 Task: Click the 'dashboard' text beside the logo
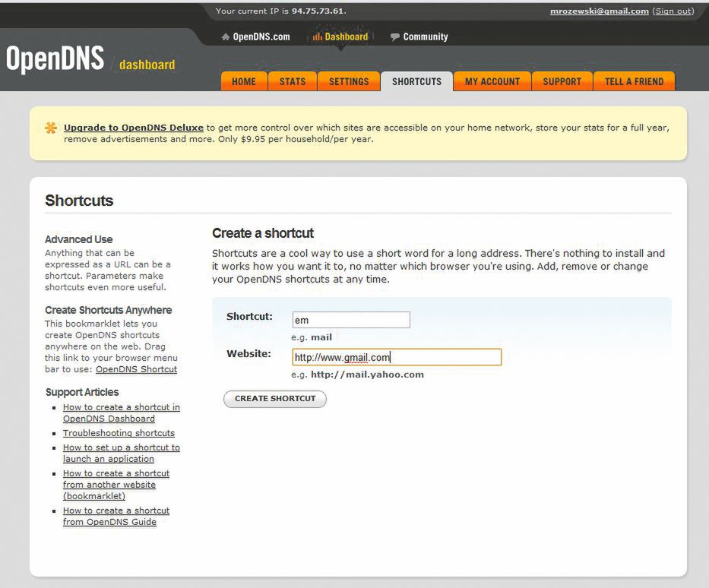[147, 65]
